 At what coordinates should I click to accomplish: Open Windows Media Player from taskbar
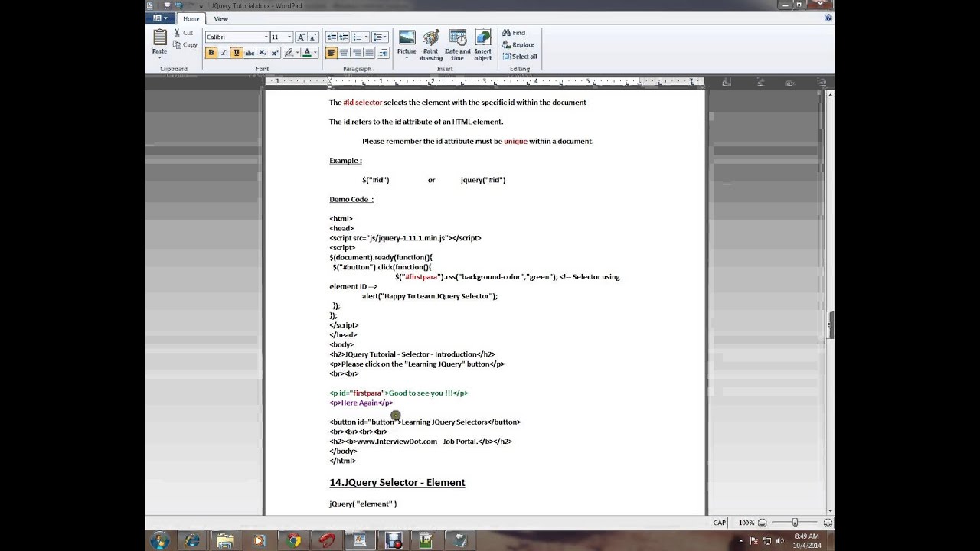coord(260,540)
